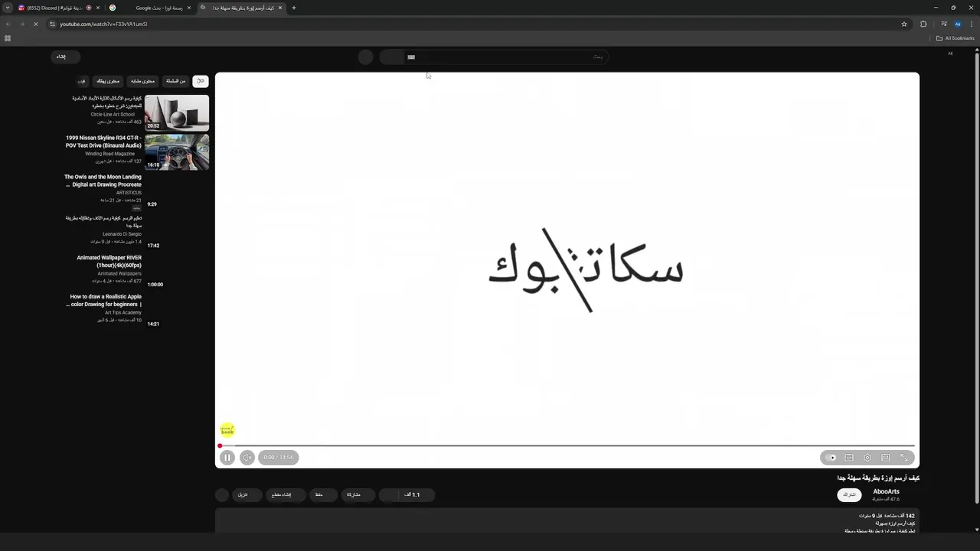Turn on subtitles with the captions icon

point(849,458)
